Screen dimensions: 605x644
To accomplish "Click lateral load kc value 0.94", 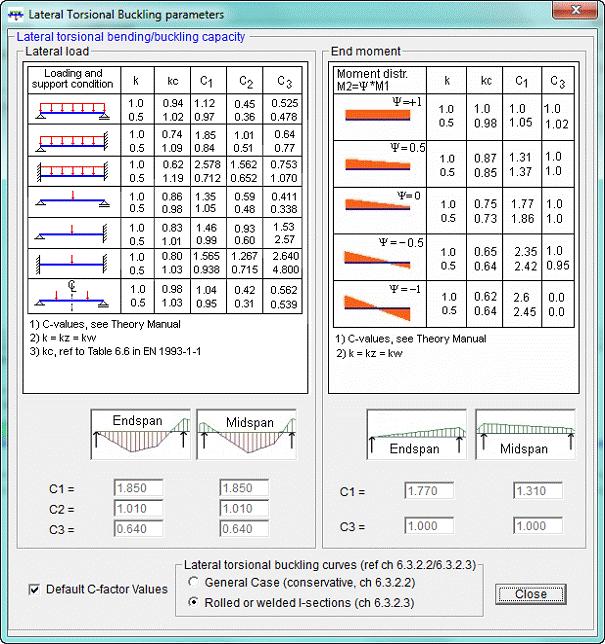I will point(173,104).
